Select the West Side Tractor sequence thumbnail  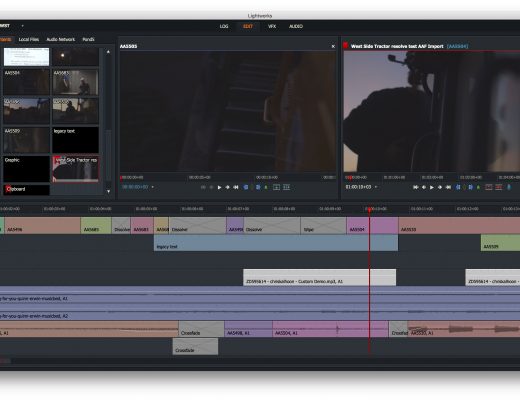click(75, 169)
